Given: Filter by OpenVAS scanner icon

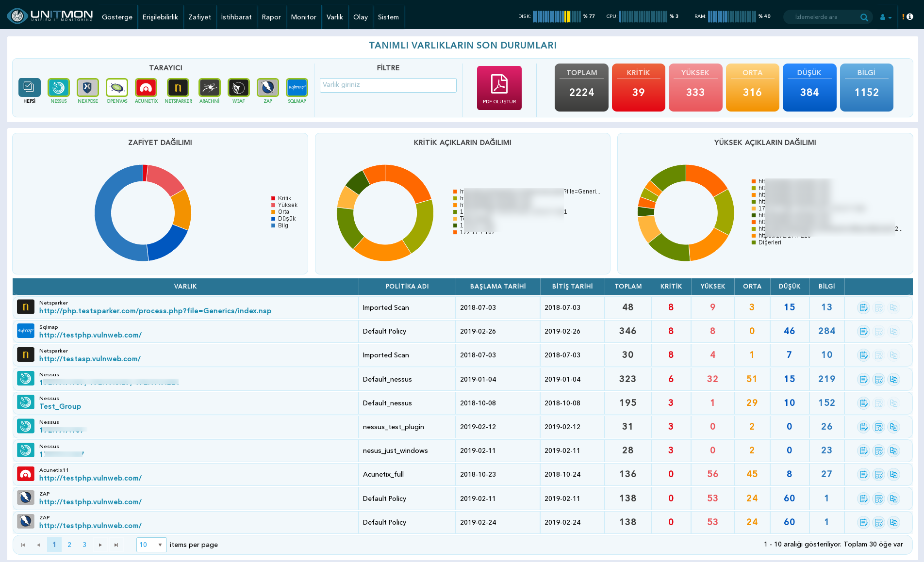Looking at the screenshot, I should [117, 88].
